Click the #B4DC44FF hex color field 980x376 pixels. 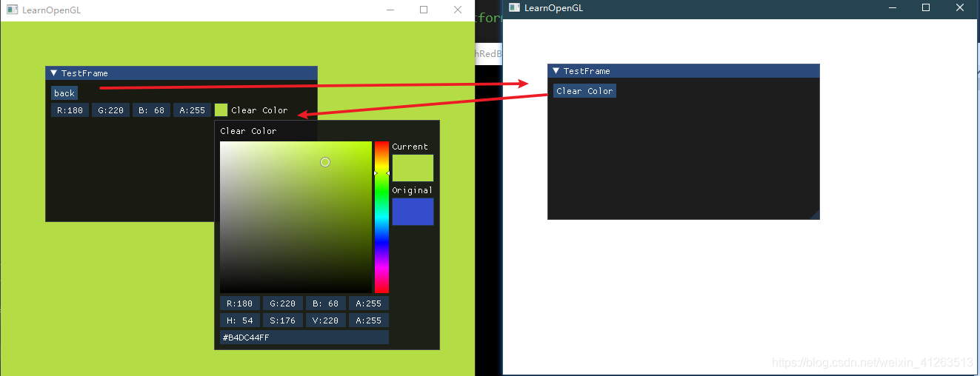point(304,338)
